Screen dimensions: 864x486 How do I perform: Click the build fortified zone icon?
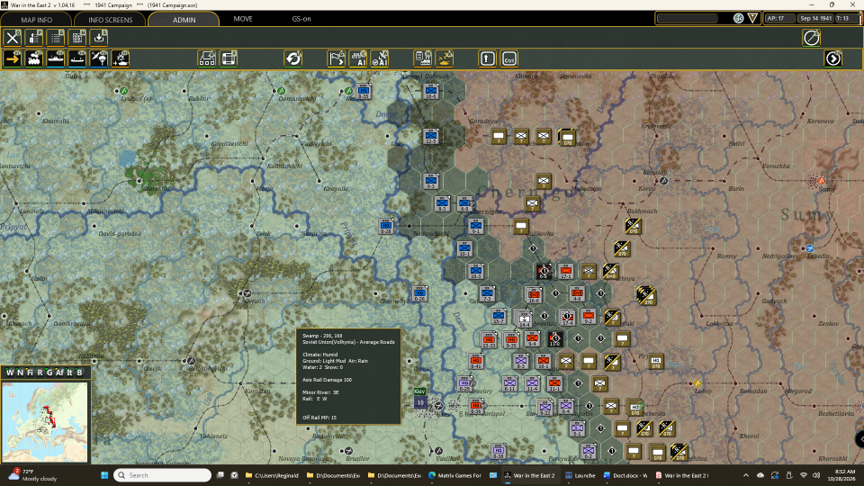[207, 58]
